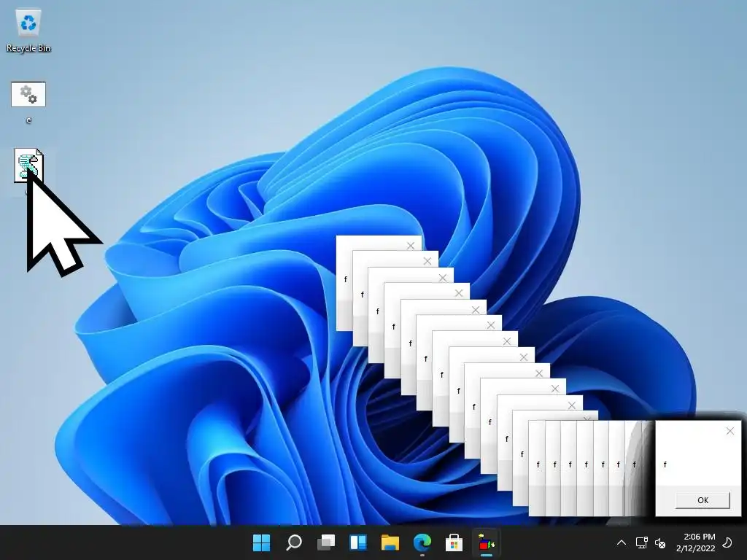Show hidden system tray icons
This screenshot has width=747, height=560.
click(622, 542)
